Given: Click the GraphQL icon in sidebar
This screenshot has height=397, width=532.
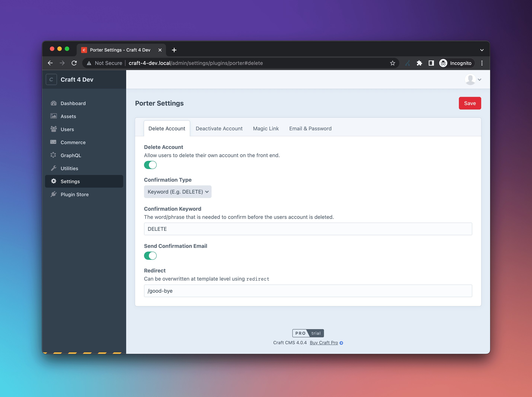Looking at the screenshot, I should point(53,155).
